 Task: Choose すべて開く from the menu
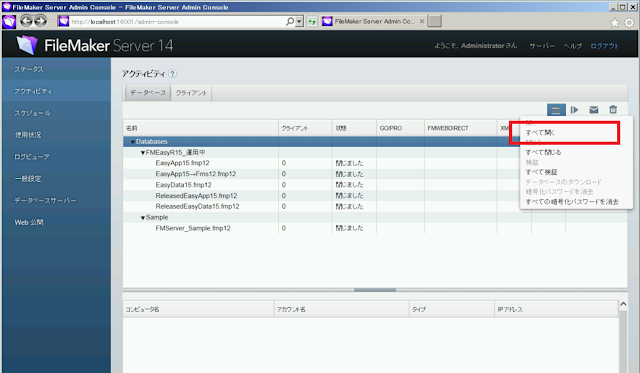pyautogui.click(x=540, y=133)
